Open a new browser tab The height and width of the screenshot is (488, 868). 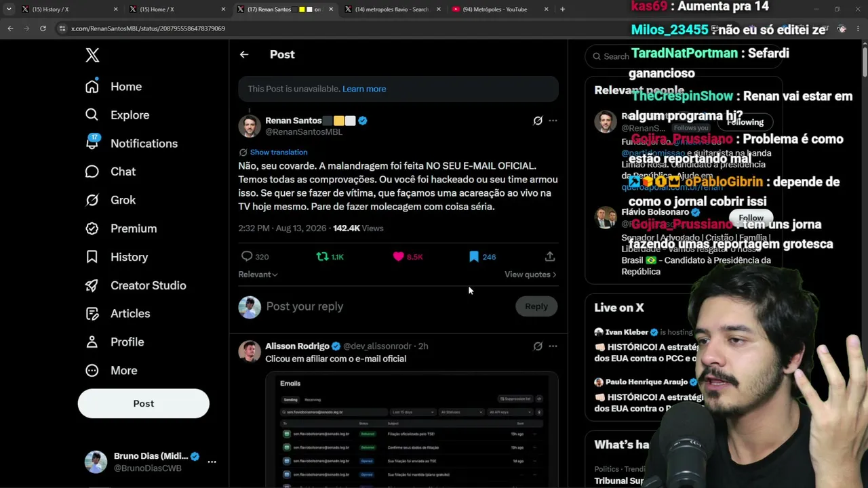[x=562, y=9]
